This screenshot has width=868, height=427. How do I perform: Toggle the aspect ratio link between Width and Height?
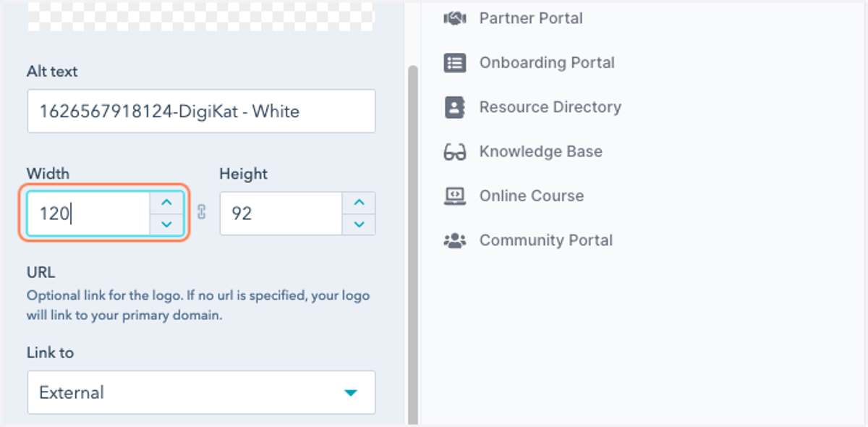(202, 212)
